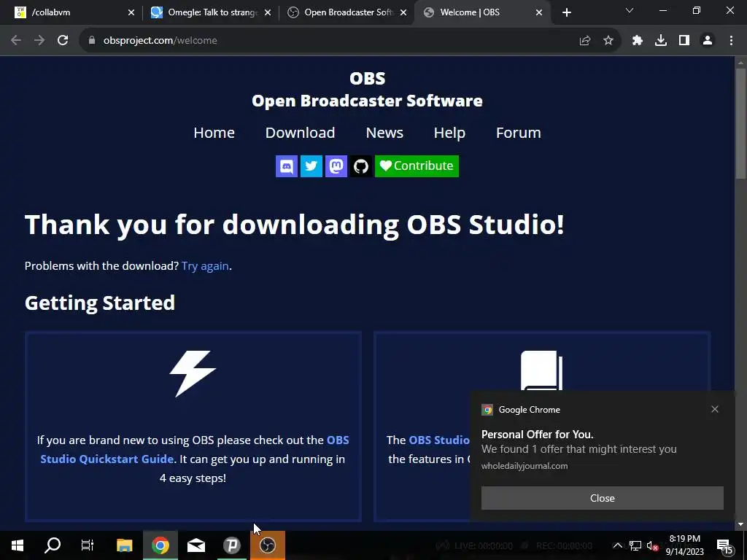Image resolution: width=747 pixels, height=560 pixels.
Task: Open Task View on the taskbar
Action: [88, 545]
